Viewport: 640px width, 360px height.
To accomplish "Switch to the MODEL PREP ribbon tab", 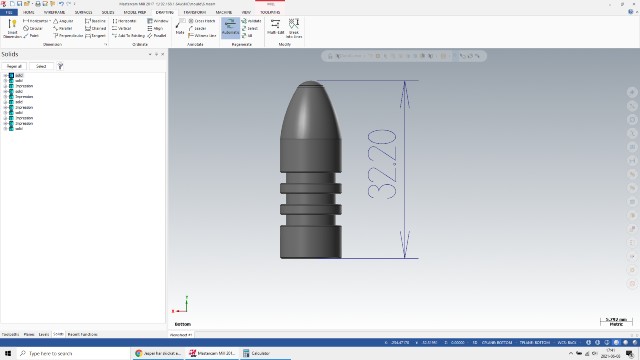I will [135, 12].
